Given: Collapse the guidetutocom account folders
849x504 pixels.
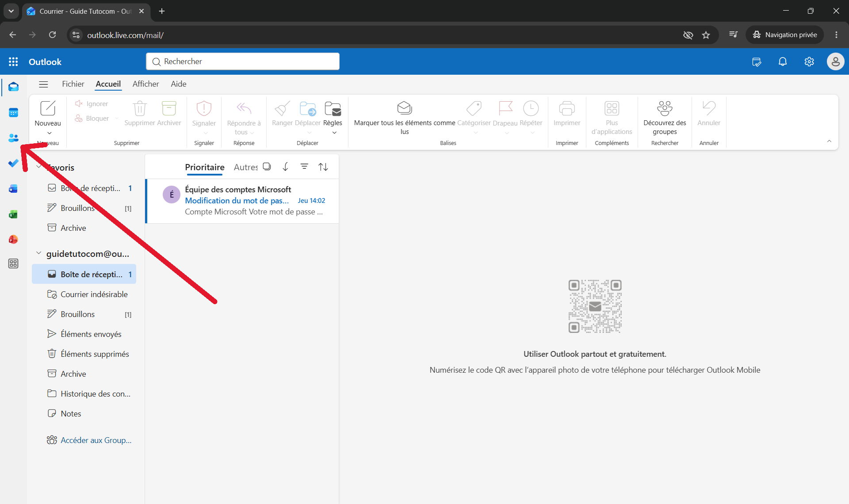Looking at the screenshot, I should tap(39, 253).
